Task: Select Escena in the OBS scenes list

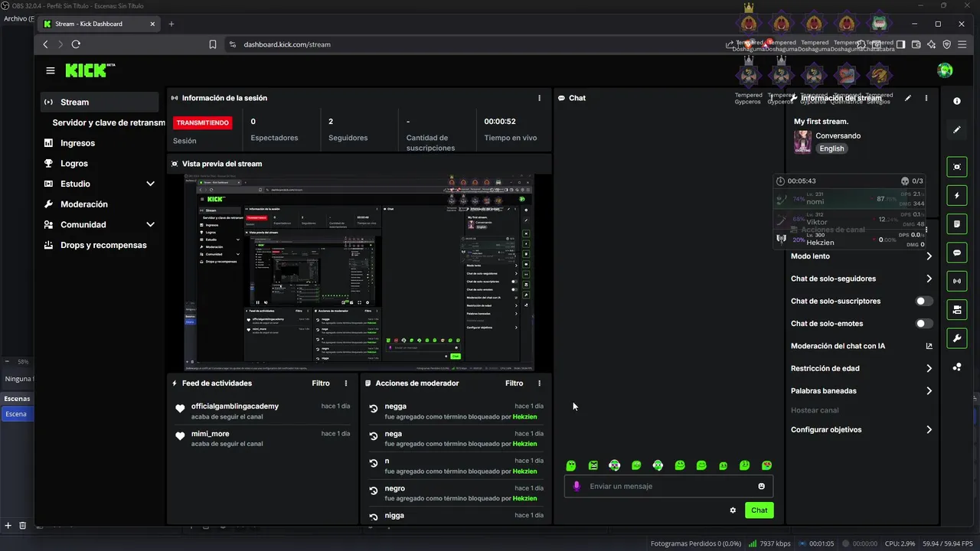Action: click(x=17, y=414)
